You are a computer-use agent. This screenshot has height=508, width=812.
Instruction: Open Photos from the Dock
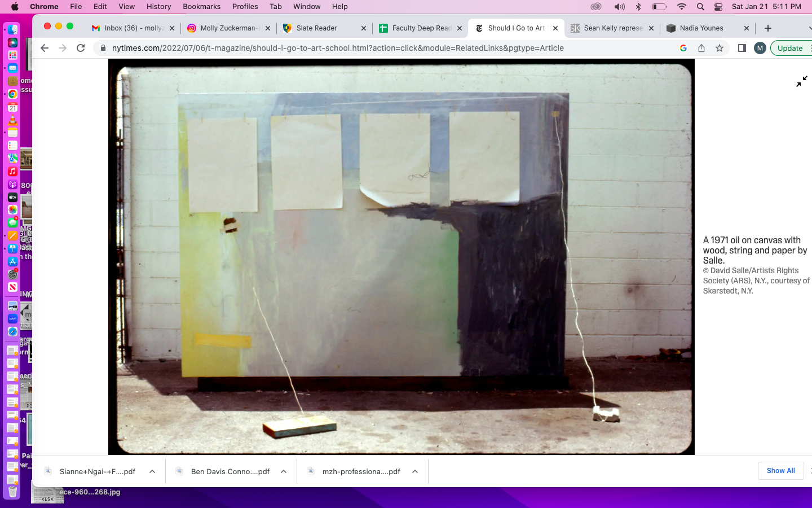tap(12, 209)
